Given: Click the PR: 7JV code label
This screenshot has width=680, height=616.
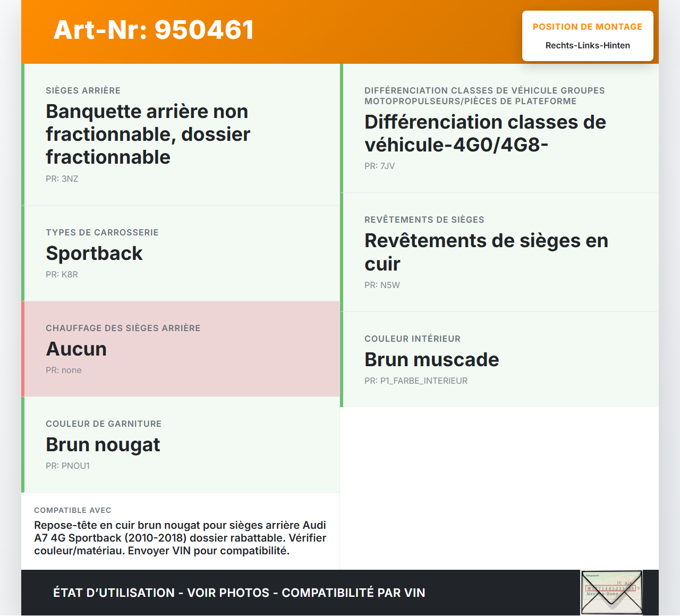Looking at the screenshot, I should pos(379,166).
